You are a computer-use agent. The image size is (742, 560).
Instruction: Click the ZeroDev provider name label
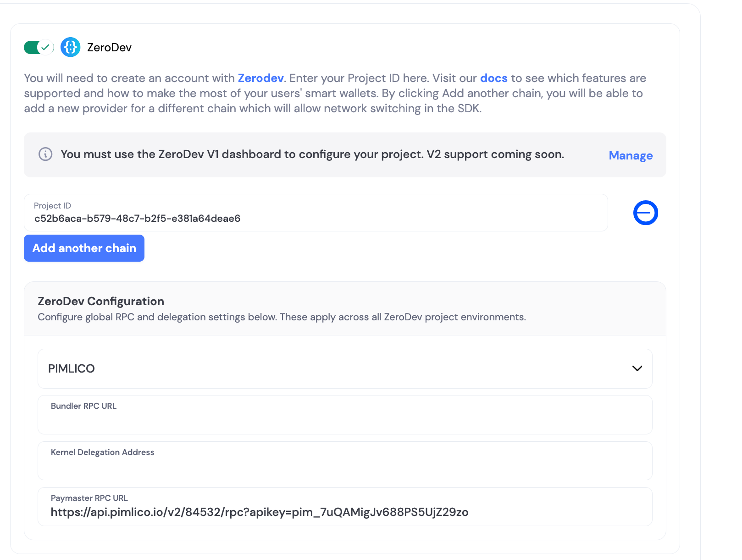(109, 48)
